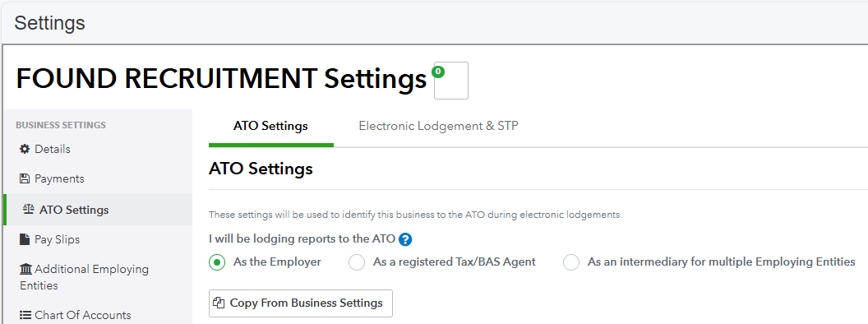Click the blue help question mark icon
Image resolution: width=868 pixels, height=324 pixels.
tap(406, 239)
